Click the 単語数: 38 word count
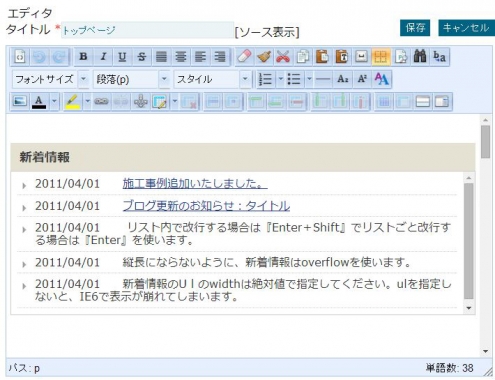This screenshot has height=380, width=495. (x=449, y=368)
